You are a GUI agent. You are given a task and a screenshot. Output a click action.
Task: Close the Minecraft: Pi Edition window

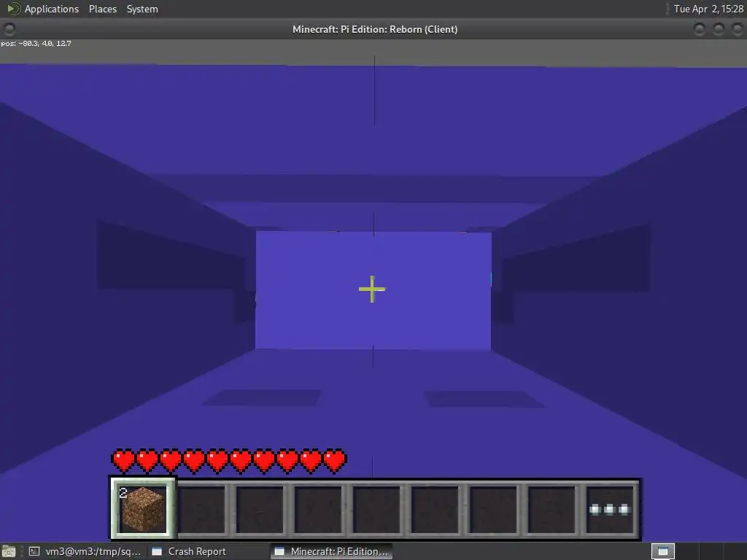tap(737, 29)
